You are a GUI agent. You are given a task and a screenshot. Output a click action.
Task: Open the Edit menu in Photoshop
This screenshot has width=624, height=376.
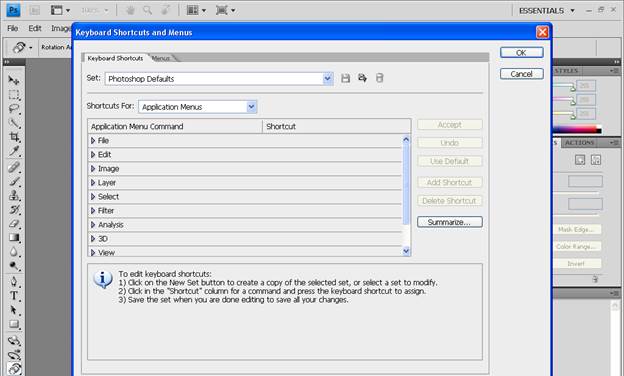[35, 28]
